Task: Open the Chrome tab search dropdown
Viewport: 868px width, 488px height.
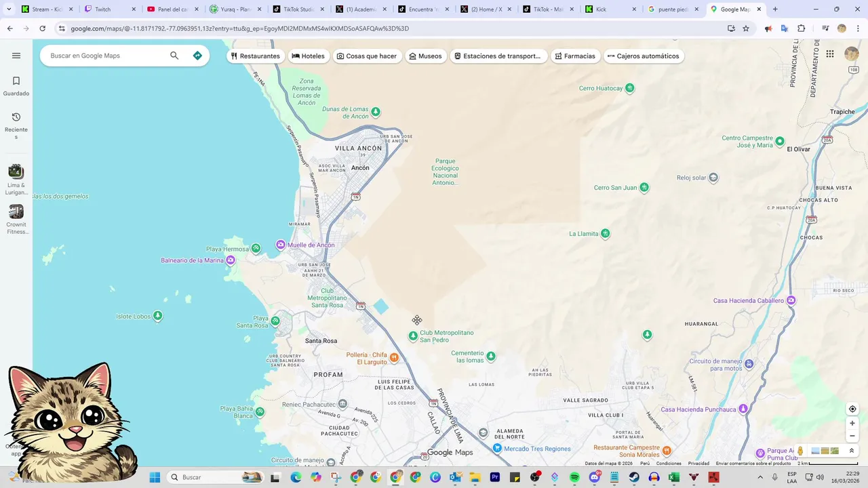Action: pos(9,9)
